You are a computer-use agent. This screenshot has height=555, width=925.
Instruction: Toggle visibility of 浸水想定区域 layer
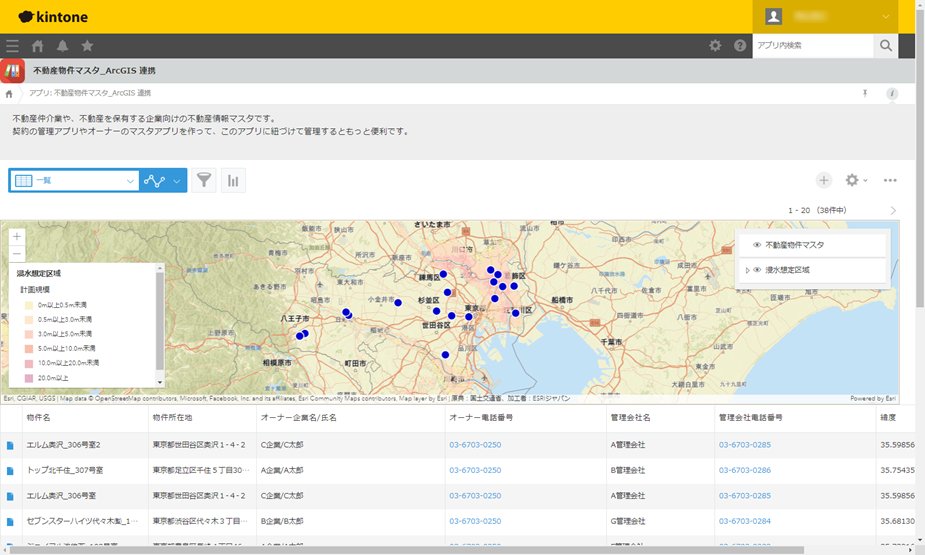757,270
